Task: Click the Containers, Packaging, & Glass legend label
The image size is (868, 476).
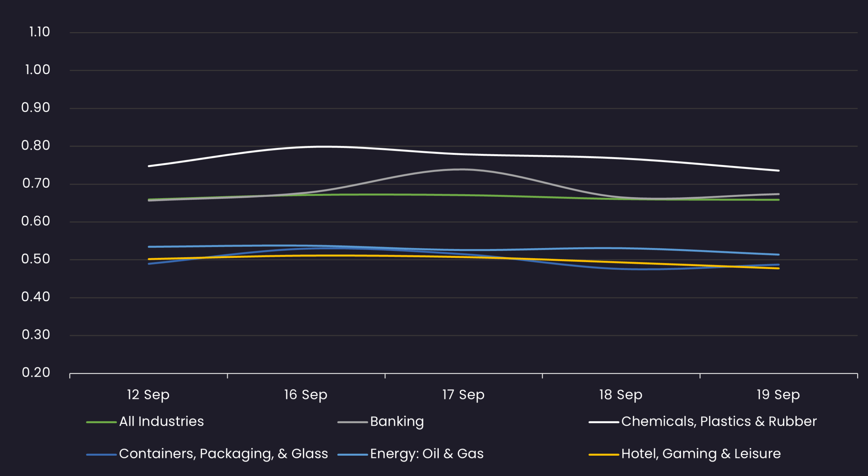Action: click(223, 454)
